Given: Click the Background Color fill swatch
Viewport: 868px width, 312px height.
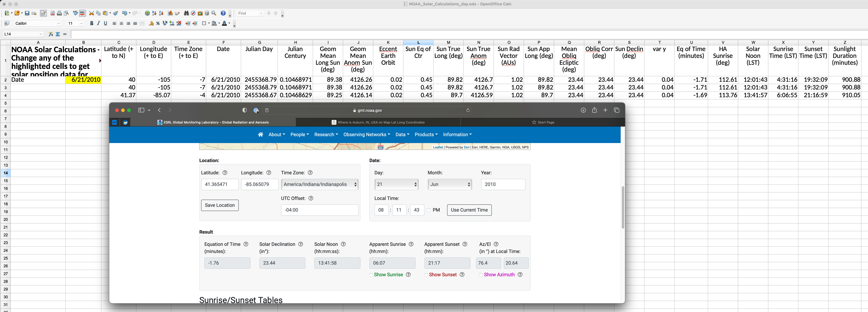Looking at the screenshot, I should pyautogui.click(x=214, y=23).
